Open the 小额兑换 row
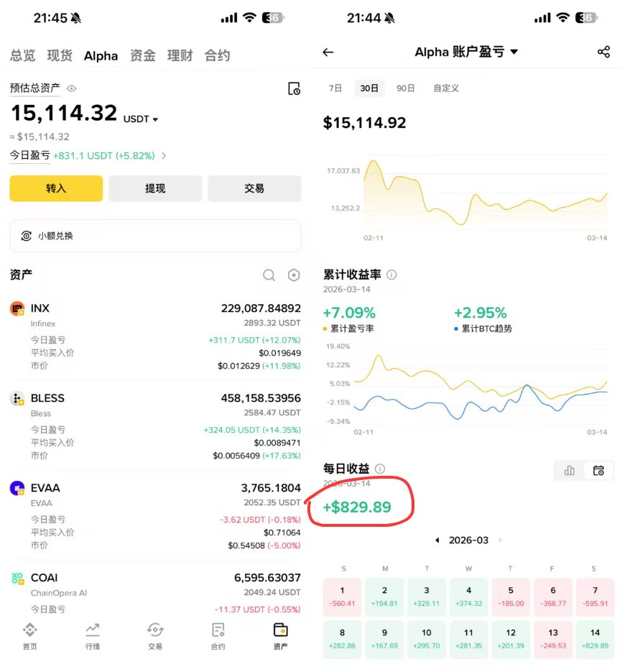This screenshot has width=622, height=672. pos(155,236)
